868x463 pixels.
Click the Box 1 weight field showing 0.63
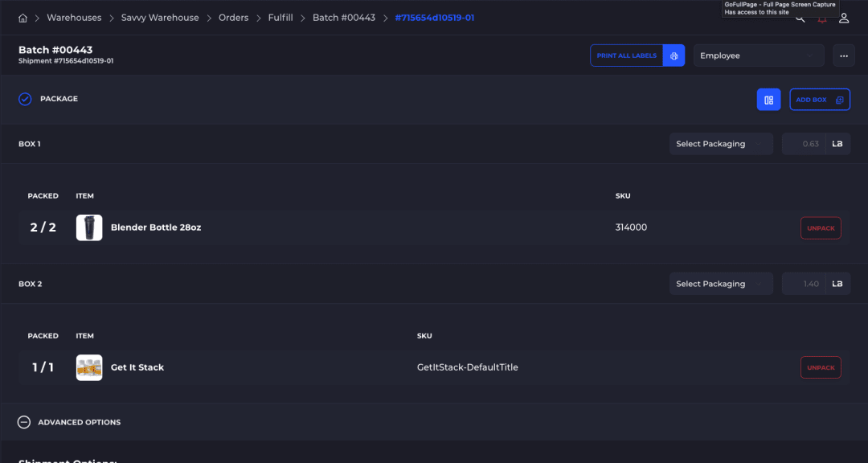pos(804,144)
